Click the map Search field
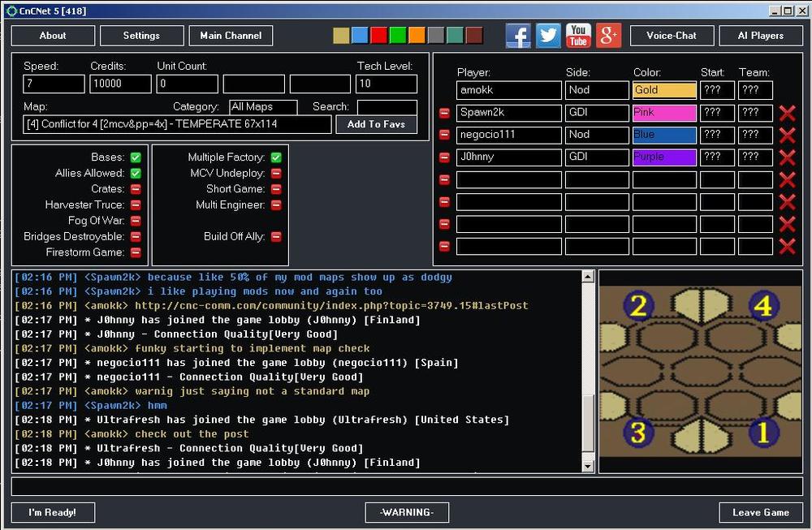 pos(387,107)
